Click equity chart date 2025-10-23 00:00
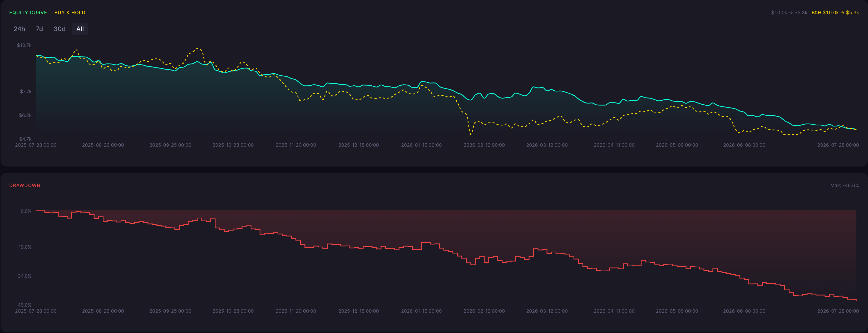 click(233, 145)
